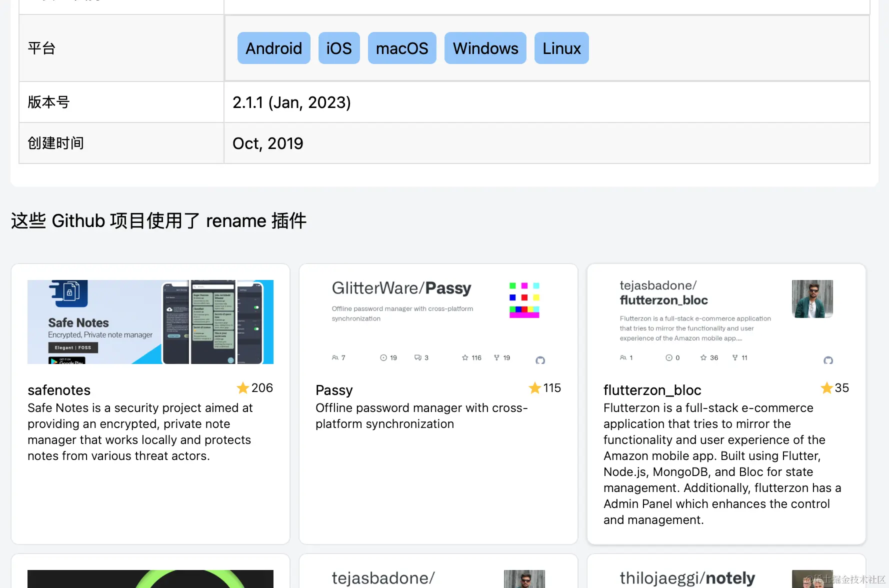Click the issues icon on Passy card
This screenshot has width=889, height=588.
click(x=382, y=357)
